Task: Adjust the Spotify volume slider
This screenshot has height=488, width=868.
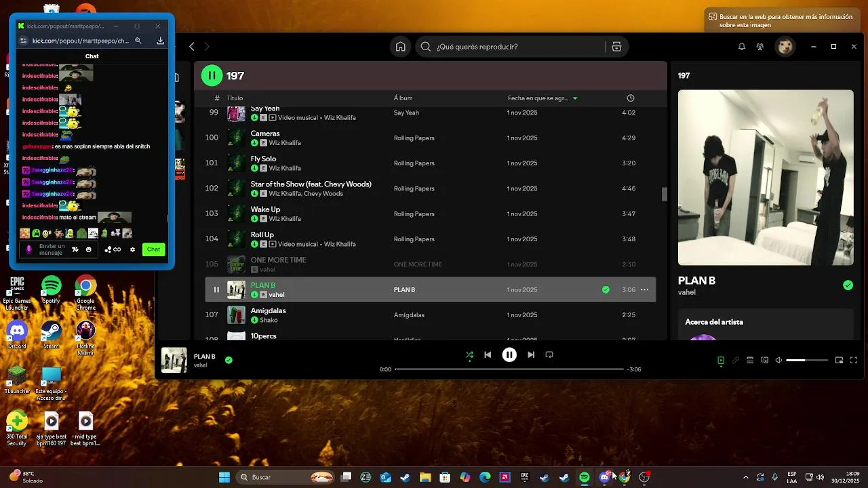Action: (x=807, y=361)
